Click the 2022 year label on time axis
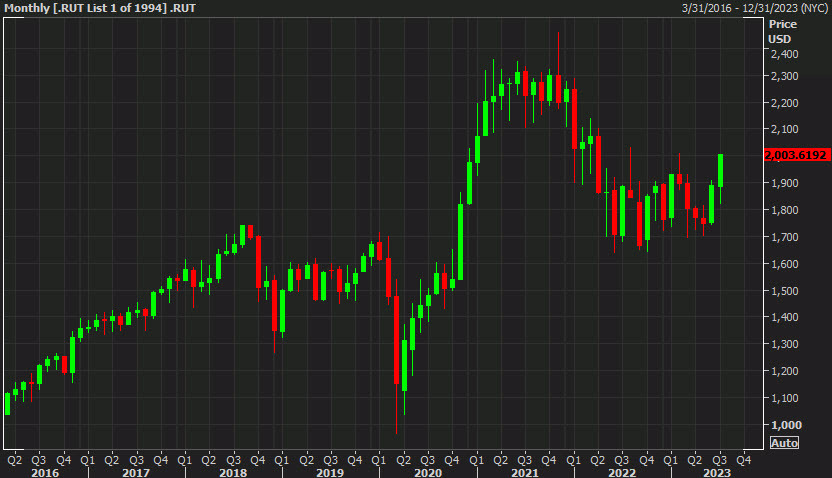 click(622, 472)
